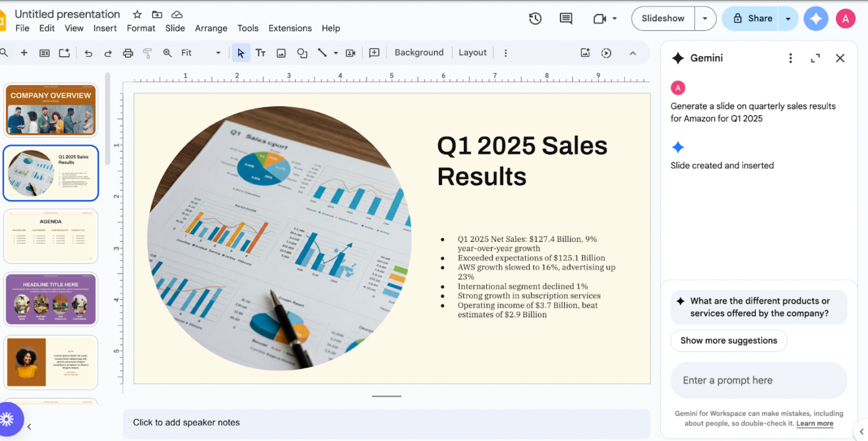868x441 pixels.
Task: Collapse the filmstrip with the left chevron
Action: [x=29, y=427]
